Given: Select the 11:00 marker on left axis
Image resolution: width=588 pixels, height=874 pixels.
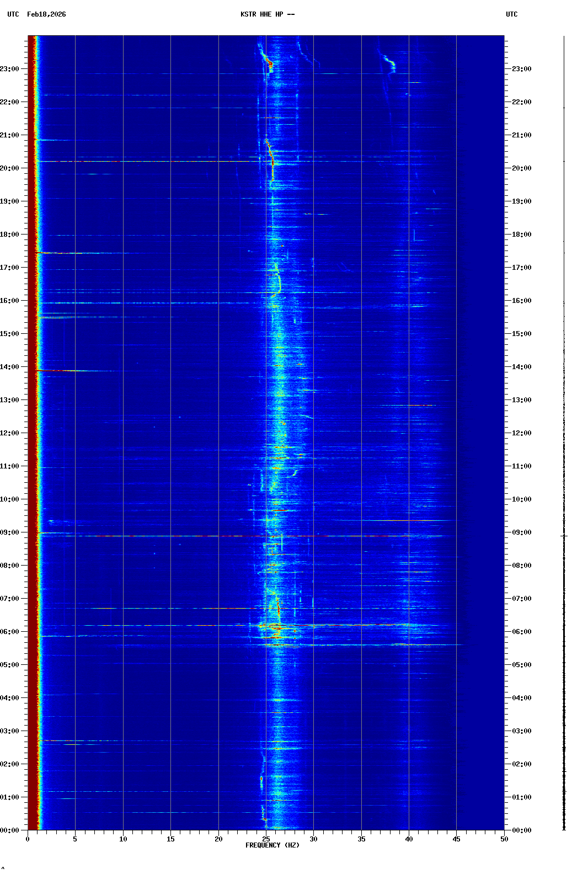Looking at the screenshot, I should click(x=9, y=466).
